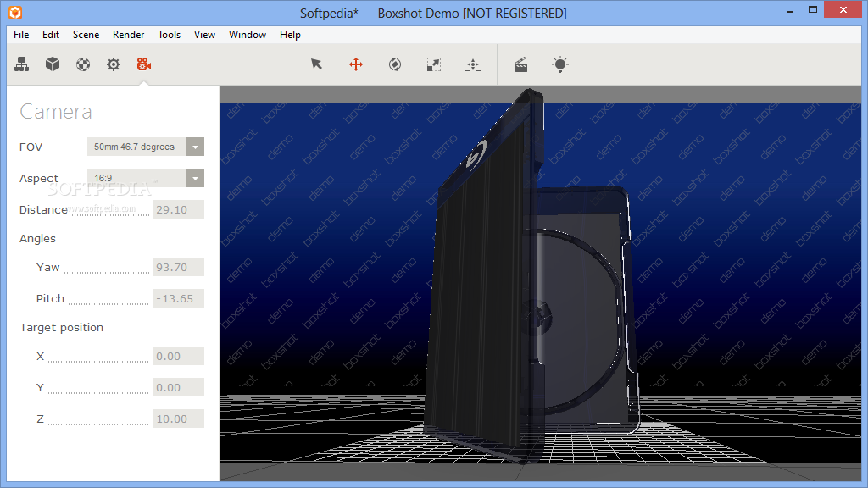868x488 pixels.
Task: Open the View menu
Action: (x=204, y=34)
